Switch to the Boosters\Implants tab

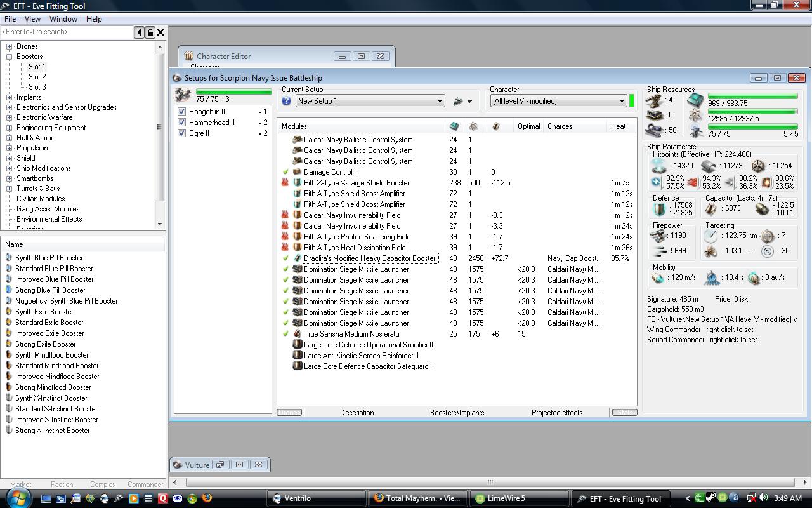coord(457,413)
